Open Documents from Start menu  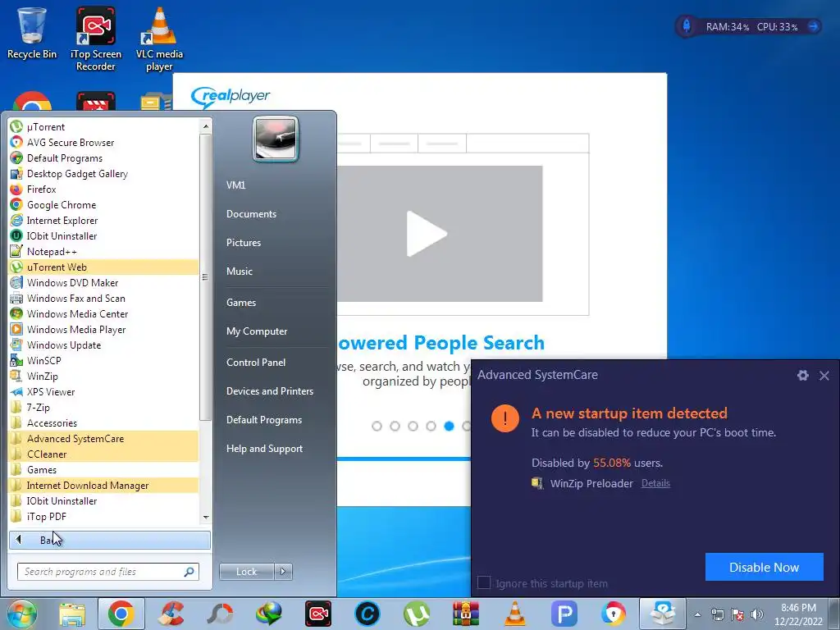click(251, 214)
